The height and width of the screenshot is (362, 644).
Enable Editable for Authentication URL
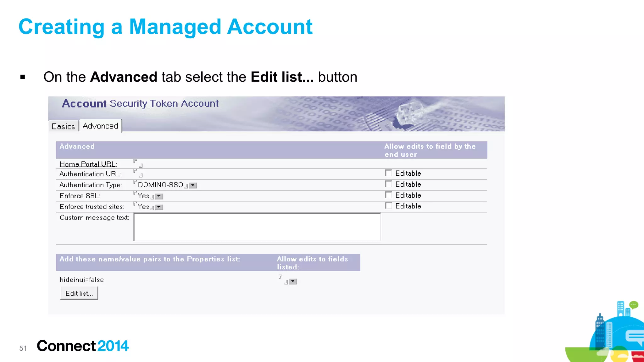coord(389,173)
